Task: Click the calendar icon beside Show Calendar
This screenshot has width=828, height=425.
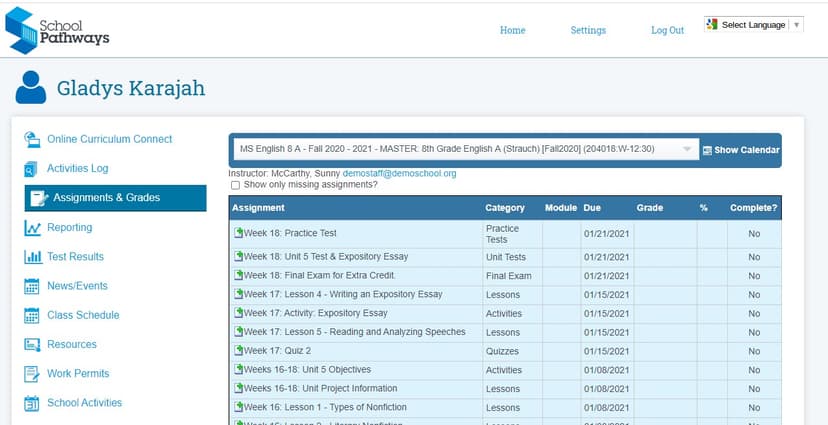Action: (x=707, y=150)
